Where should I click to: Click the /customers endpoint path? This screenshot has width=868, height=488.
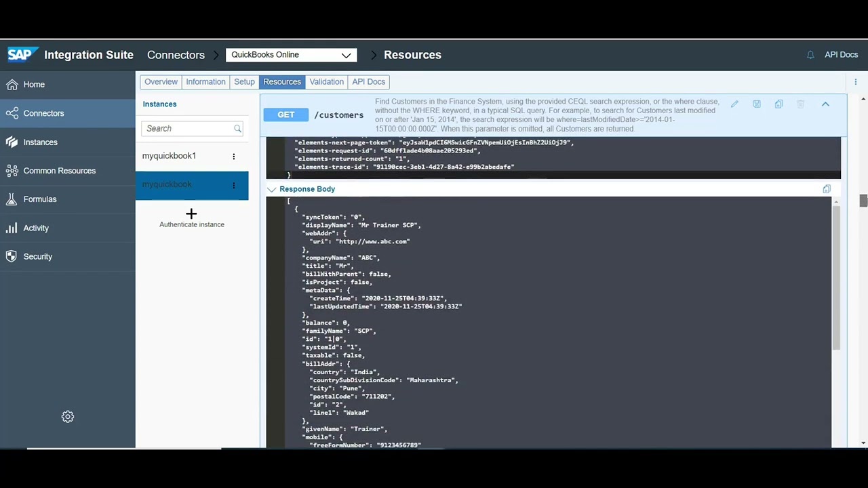[x=338, y=115]
